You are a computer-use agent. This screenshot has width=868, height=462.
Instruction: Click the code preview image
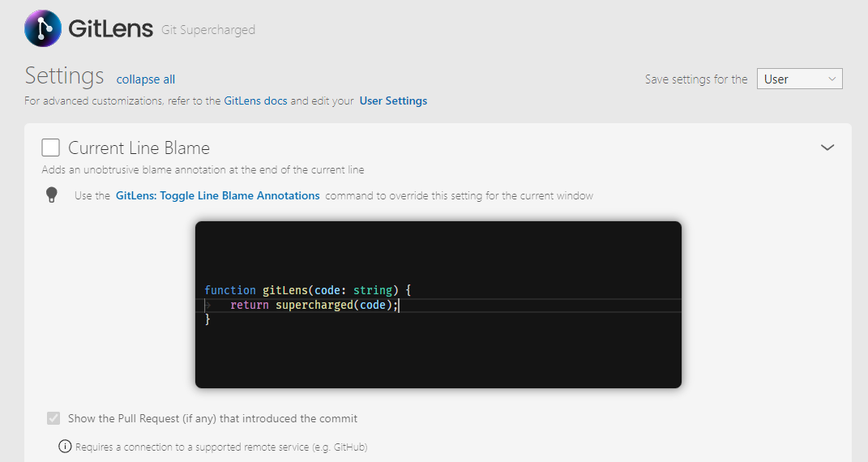tap(438, 304)
